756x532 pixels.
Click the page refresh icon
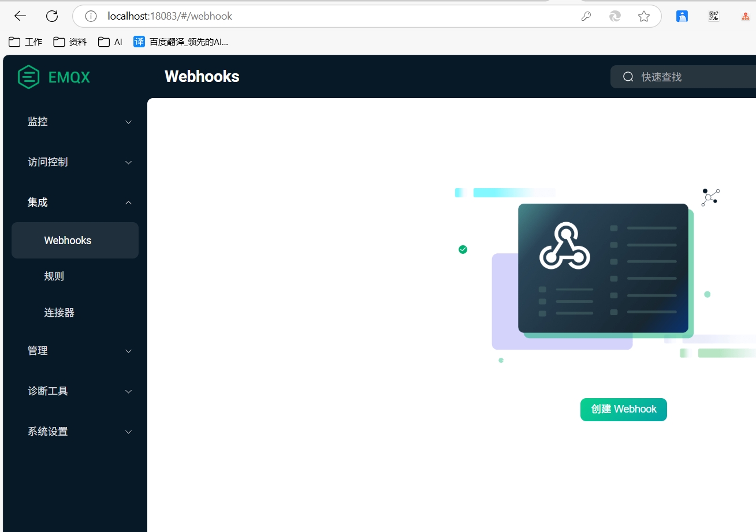click(51, 16)
